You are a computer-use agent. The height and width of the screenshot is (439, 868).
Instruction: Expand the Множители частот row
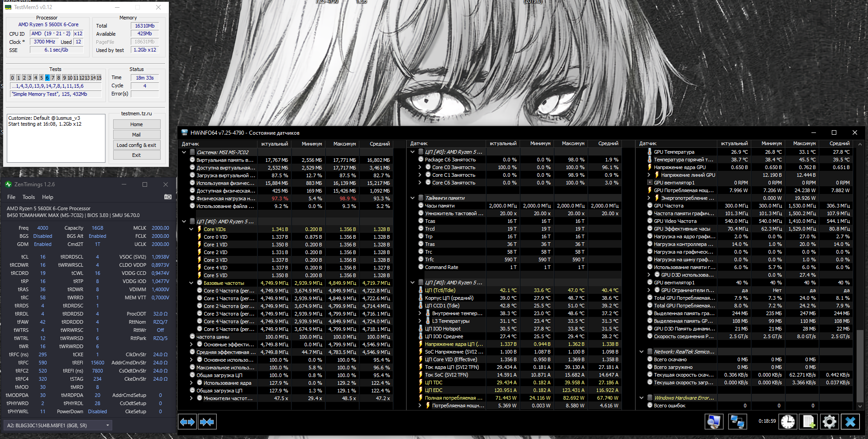pos(191,398)
